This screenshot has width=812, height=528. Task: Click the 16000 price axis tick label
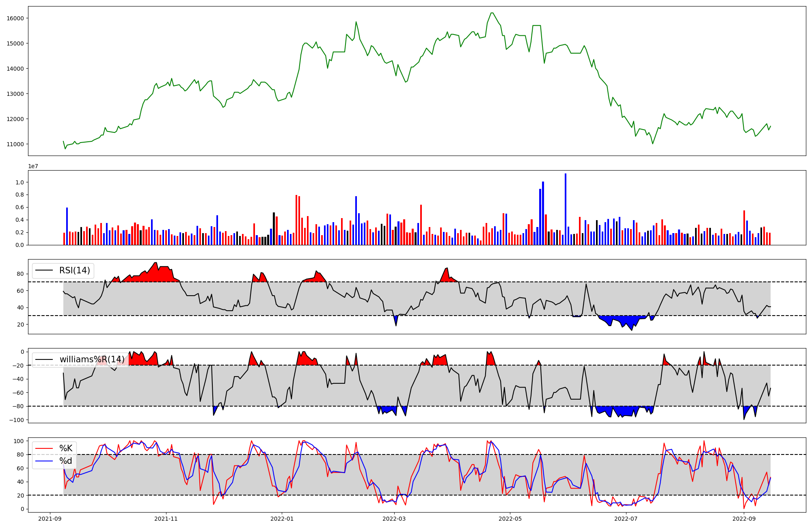point(15,18)
